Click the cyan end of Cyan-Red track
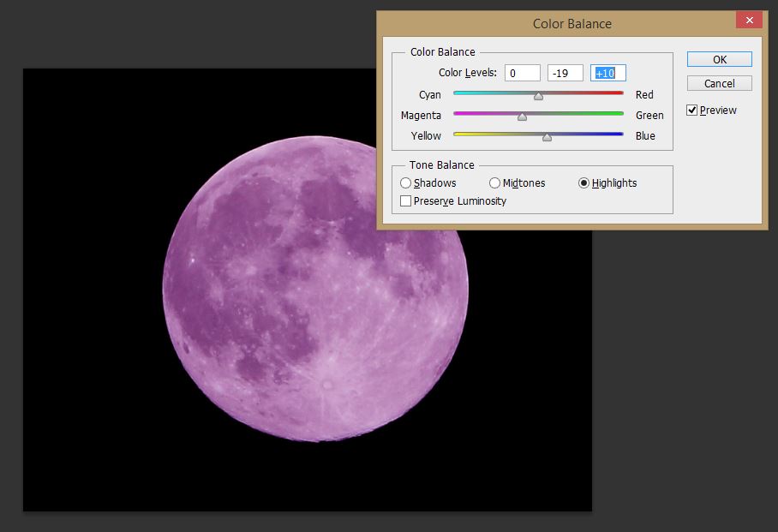 click(458, 93)
